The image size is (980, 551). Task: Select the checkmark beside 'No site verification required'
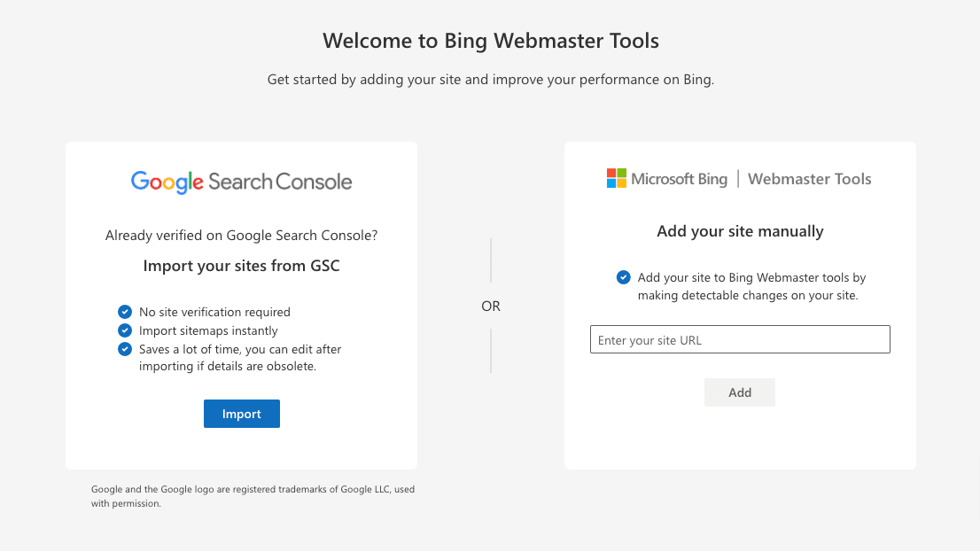coord(125,312)
